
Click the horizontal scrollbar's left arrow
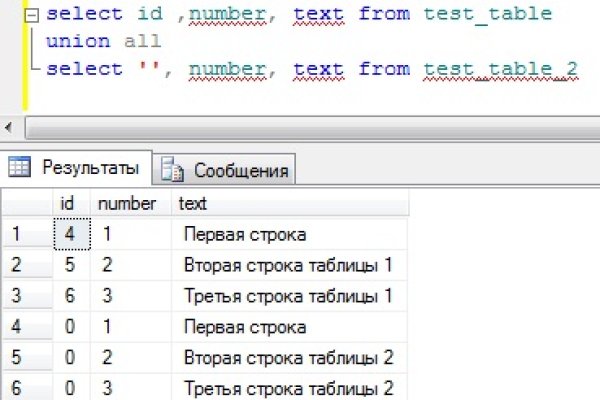[x=9, y=128]
